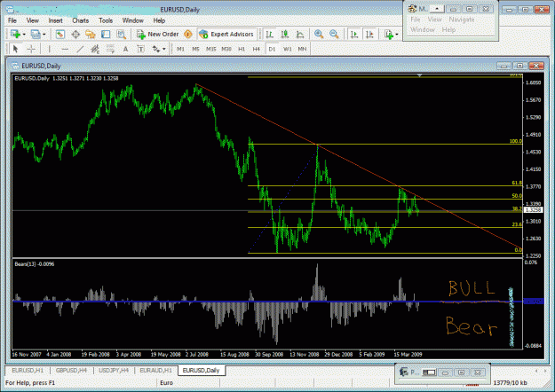The height and width of the screenshot is (392, 555).
Task: Switch chart to line chart mode
Action: 300,35
